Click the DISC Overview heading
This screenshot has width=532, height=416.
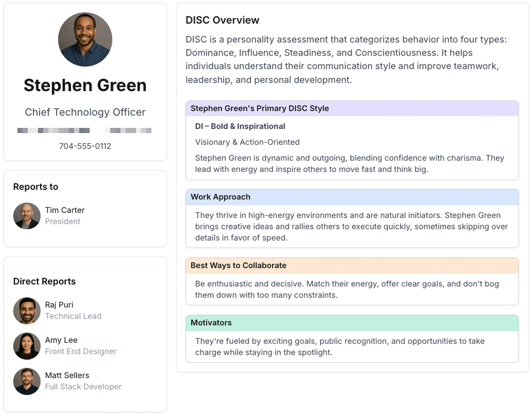(222, 20)
